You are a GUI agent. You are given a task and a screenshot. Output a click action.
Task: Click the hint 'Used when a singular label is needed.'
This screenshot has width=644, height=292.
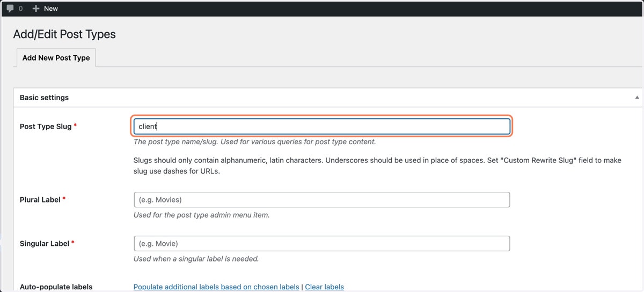[196, 259]
